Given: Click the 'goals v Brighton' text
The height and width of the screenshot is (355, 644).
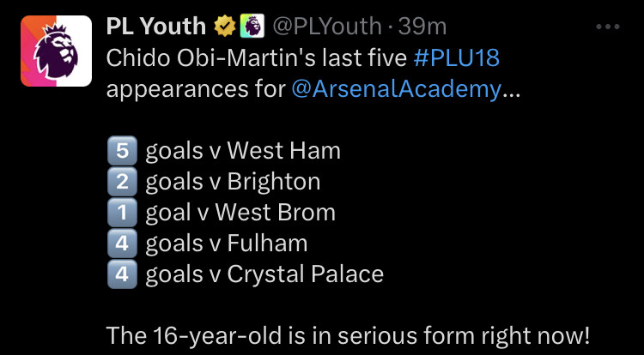Looking at the screenshot, I should pos(233,182).
